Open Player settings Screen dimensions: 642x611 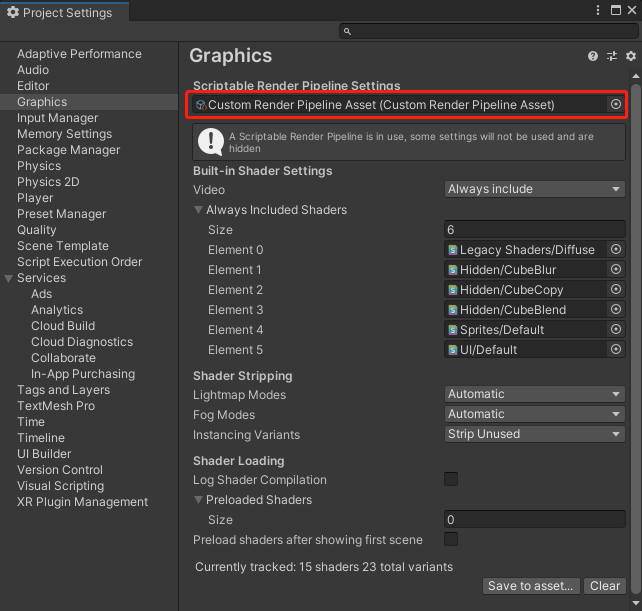point(35,198)
